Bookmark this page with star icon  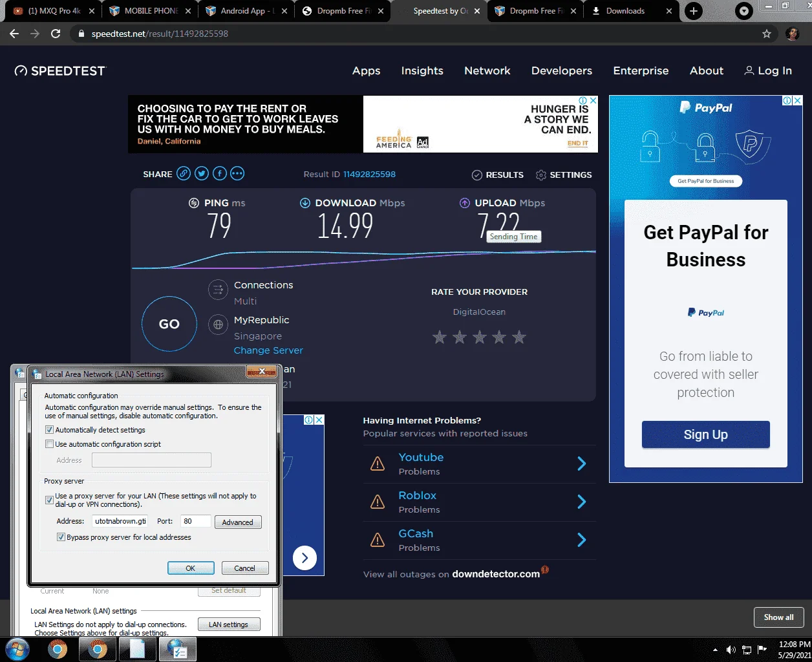pos(767,34)
